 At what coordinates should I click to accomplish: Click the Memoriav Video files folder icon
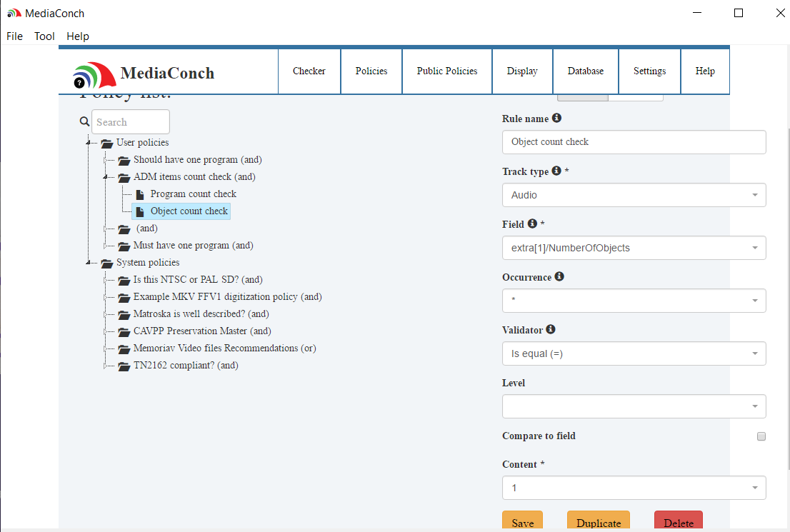pos(124,349)
